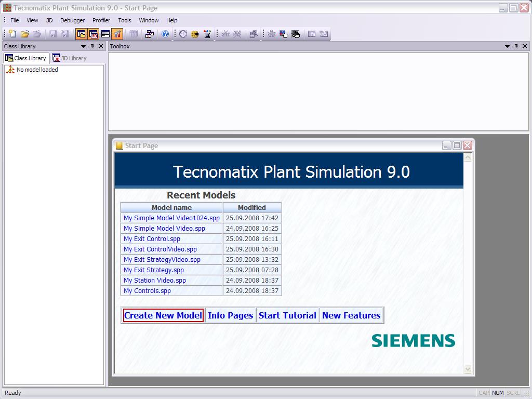Click the Save As double-floppy icon
Viewport: 532px width, 399px height.
[x=65, y=34]
